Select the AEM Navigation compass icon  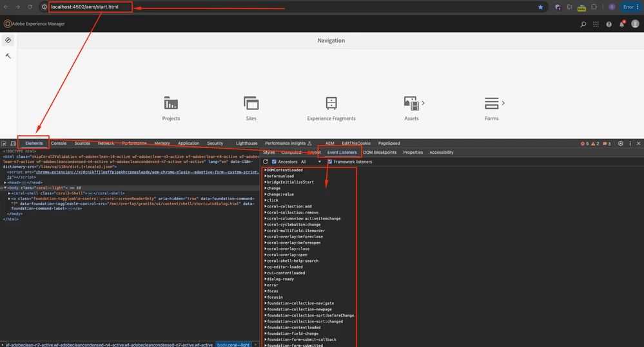click(8, 40)
